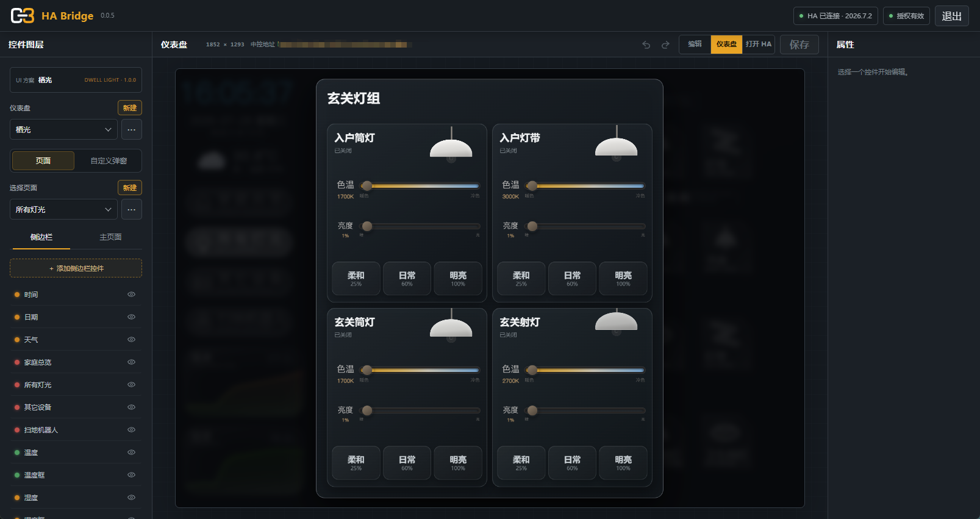This screenshot has width=980, height=519.
Task: Click the 授权有效 status badge
Action: (x=906, y=16)
